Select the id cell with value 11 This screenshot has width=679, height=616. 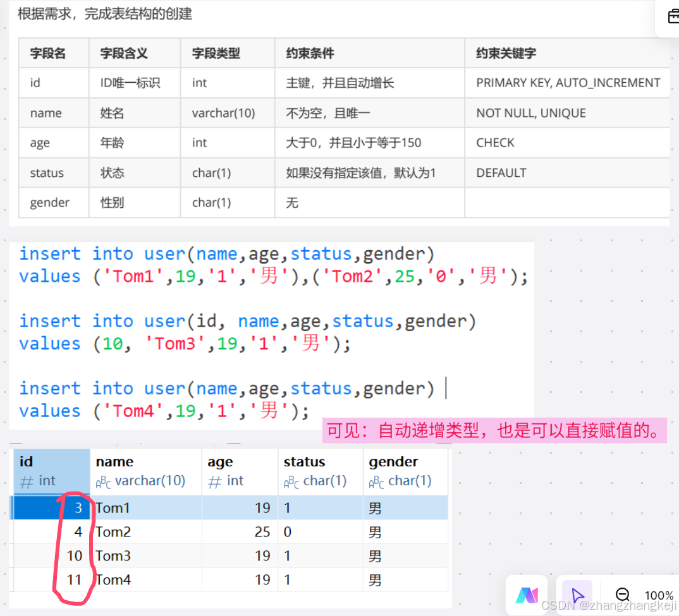(x=52, y=579)
